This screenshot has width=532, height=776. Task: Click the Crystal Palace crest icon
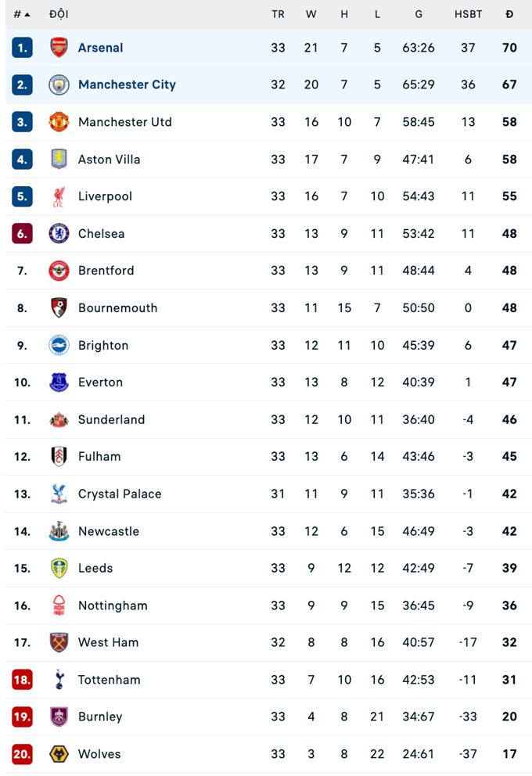(59, 494)
